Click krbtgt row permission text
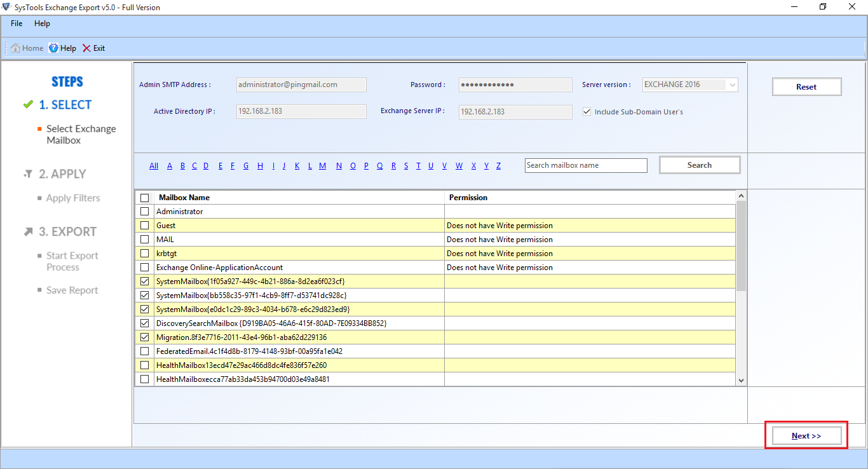This screenshot has width=868, height=469. (x=499, y=254)
